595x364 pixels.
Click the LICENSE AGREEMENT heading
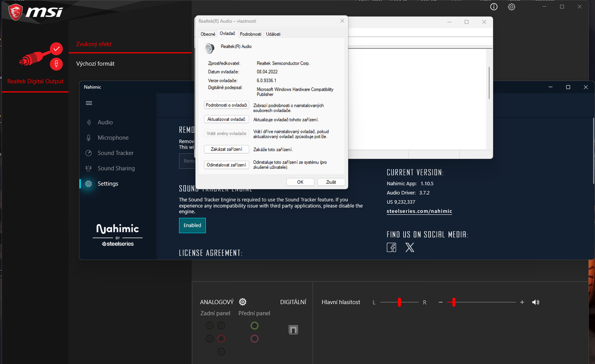coord(211,253)
